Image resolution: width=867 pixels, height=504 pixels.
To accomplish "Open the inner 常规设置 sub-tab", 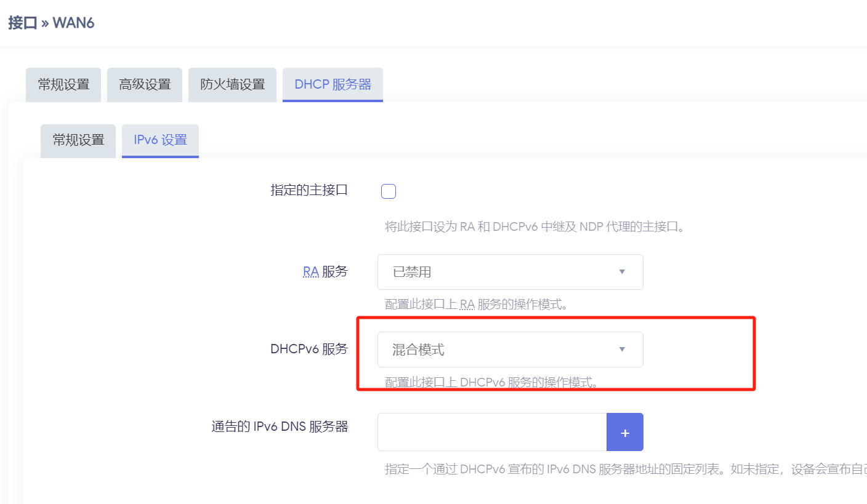I will tap(78, 140).
